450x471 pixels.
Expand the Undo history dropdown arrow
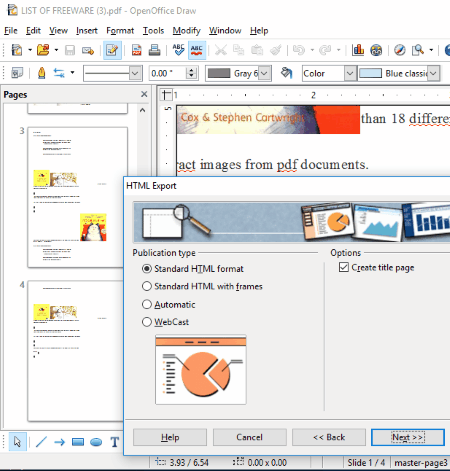(x=312, y=50)
